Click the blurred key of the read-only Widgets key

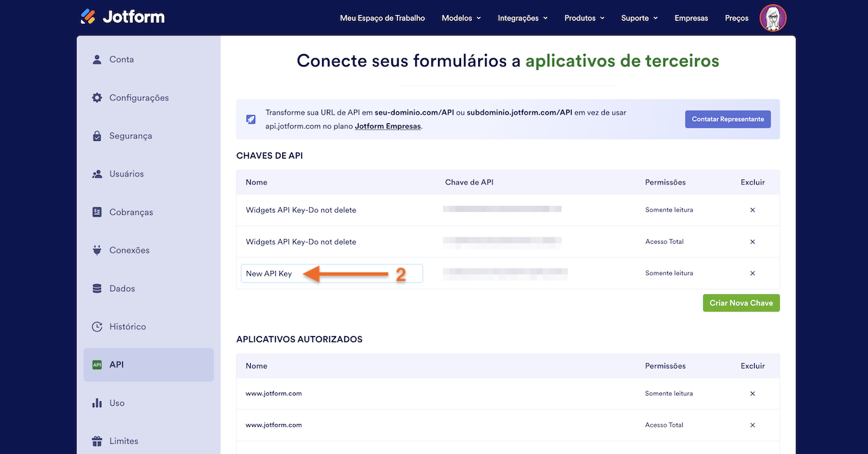[502, 209]
